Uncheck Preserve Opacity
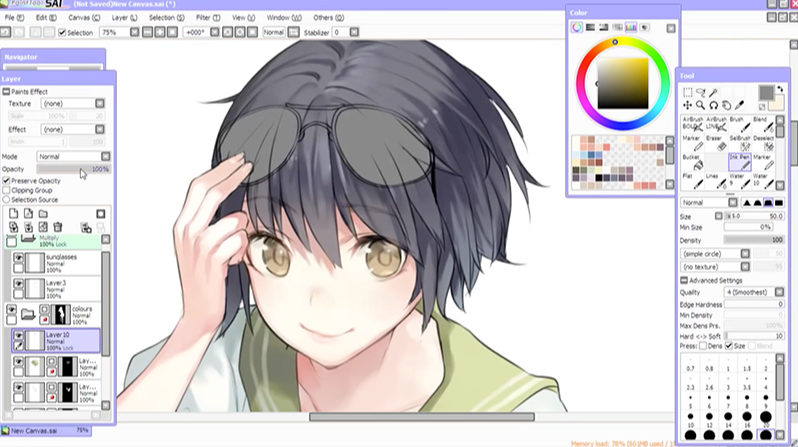 click(x=6, y=181)
